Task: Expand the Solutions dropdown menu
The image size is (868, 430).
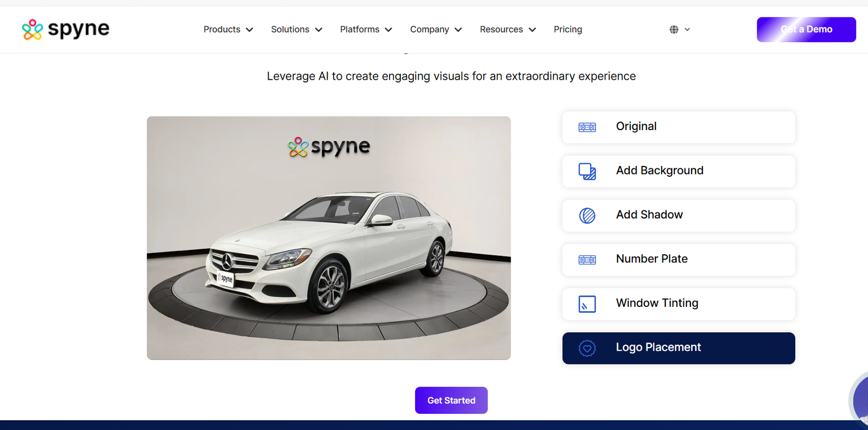Action: tap(296, 29)
